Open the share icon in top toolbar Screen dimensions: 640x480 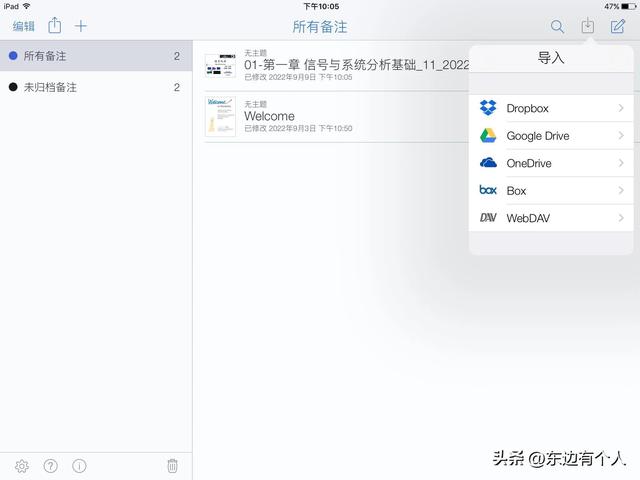(x=55, y=26)
